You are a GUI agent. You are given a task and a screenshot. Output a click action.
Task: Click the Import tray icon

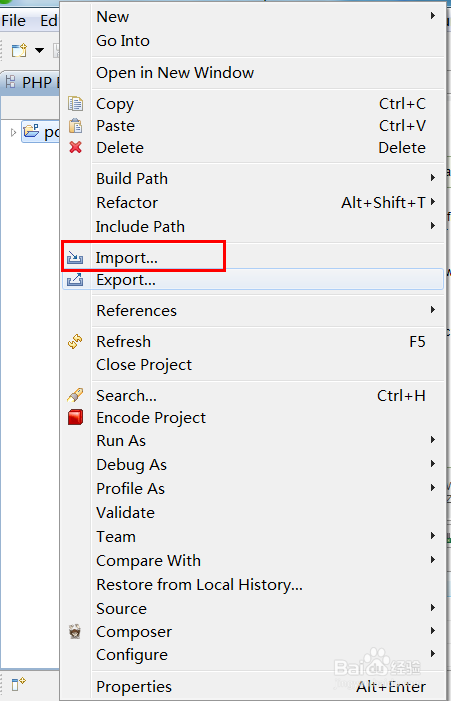coord(75,258)
